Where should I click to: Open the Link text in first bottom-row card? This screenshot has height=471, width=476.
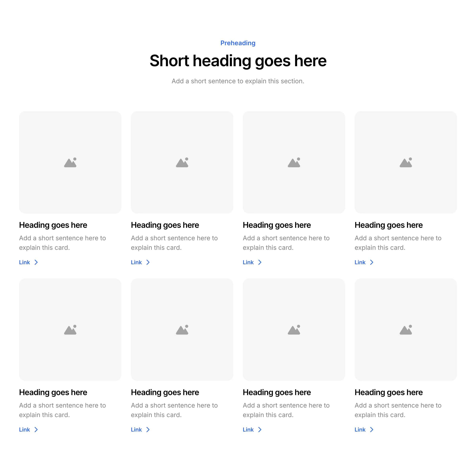click(x=24, y=429)
